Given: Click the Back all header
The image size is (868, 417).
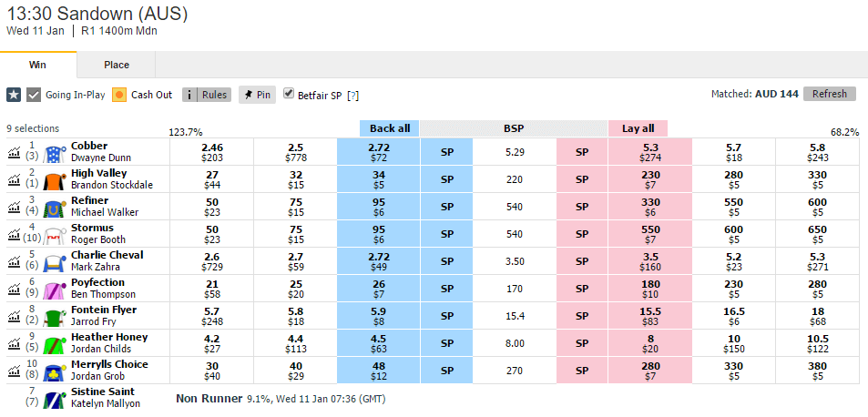Looking at the screenshot, I should tap(390, 128).
